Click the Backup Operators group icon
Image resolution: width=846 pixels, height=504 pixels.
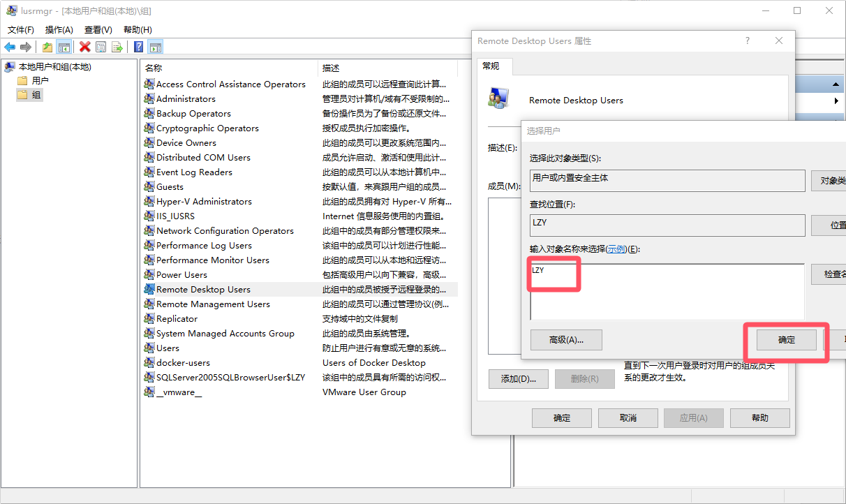pyautogui.click(x=149, y=114)
